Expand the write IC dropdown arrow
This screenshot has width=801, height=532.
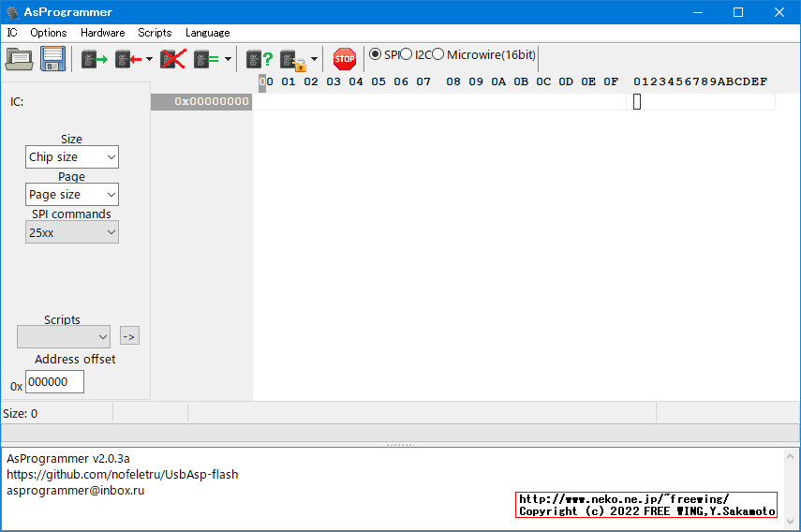click(149, 59)
